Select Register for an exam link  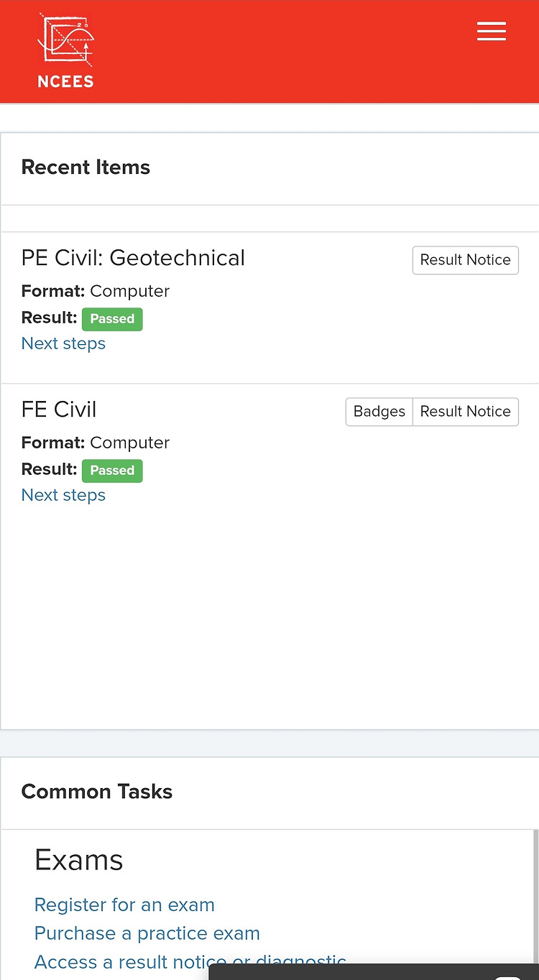[124, 905]
